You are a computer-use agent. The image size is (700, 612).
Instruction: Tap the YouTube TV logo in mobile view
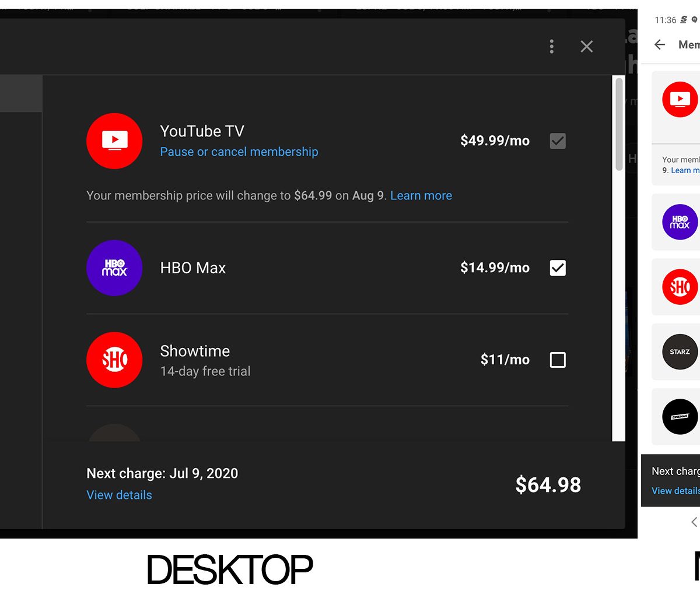680,99
